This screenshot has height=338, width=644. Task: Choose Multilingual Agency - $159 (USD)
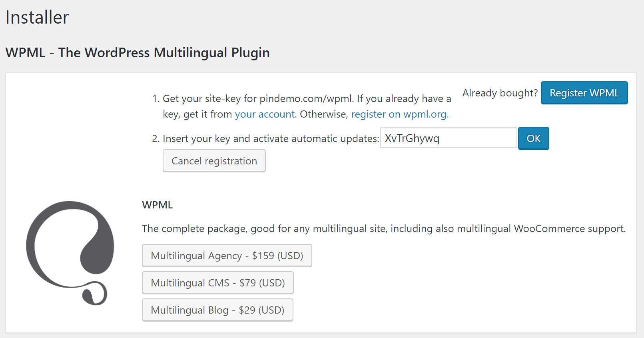(227, 256)
